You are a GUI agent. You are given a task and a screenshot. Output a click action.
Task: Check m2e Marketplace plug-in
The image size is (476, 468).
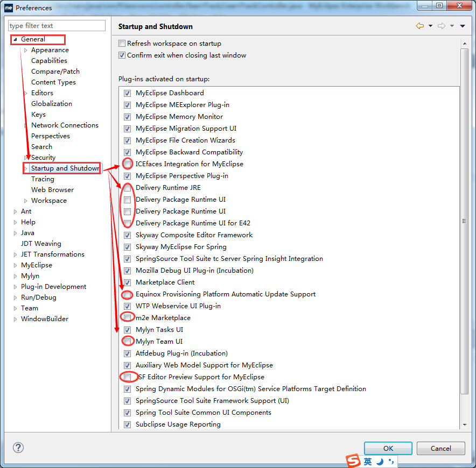point(128,318)
